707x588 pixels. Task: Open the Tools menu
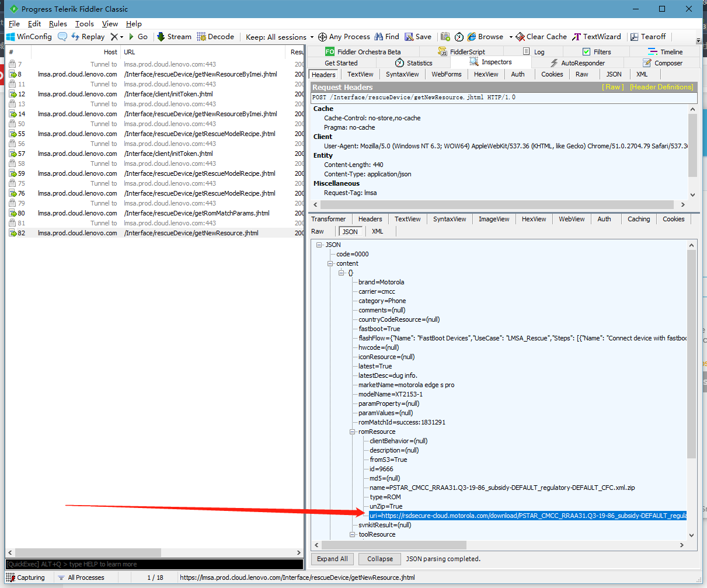pyautogui.click(x=85, y=24)
